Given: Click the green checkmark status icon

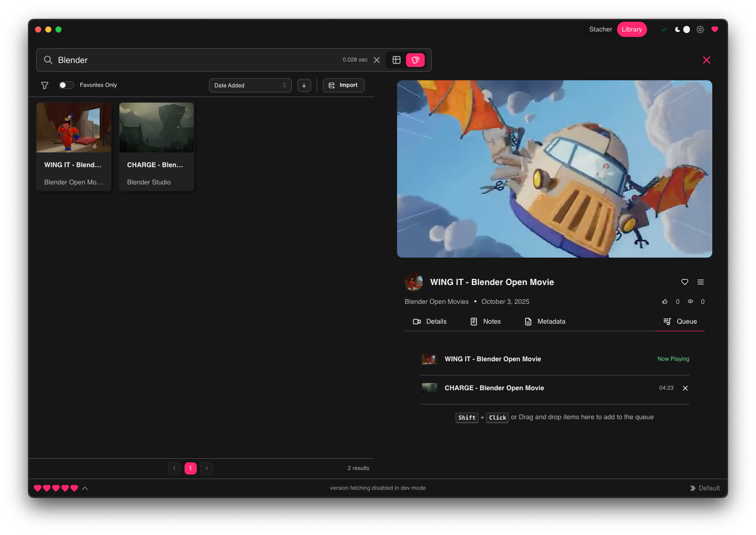Looking at the screenshot, I should pyautogui.click(x=664, y=29).
